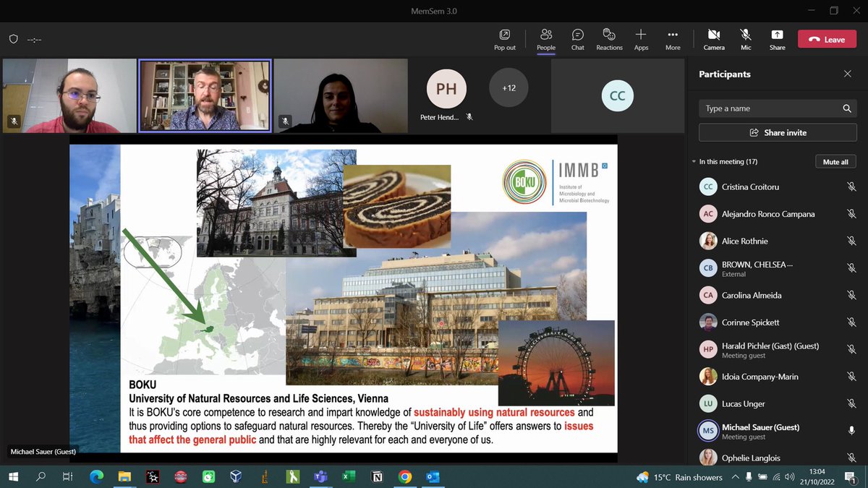The width and height of the screenshot is (868, 488).
Task: Select Alice Rothnie in participants list
Action: click(x=778, y=241)
